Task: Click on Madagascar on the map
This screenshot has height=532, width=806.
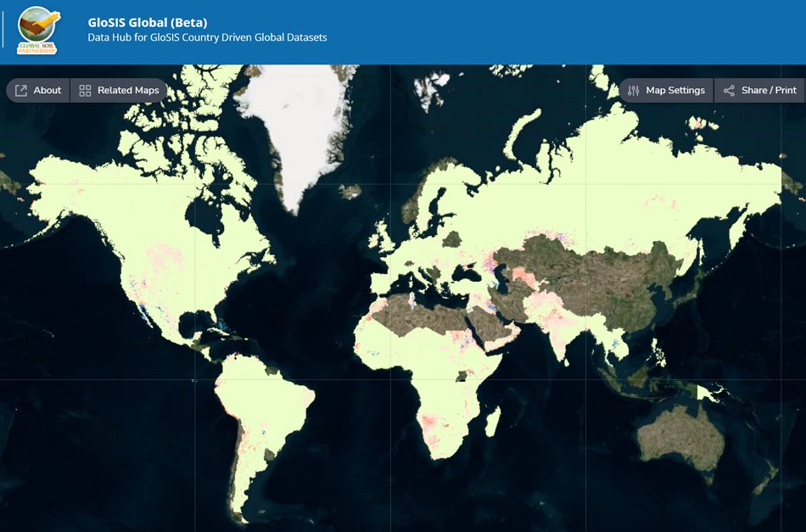Action: [x=492, y=422]
